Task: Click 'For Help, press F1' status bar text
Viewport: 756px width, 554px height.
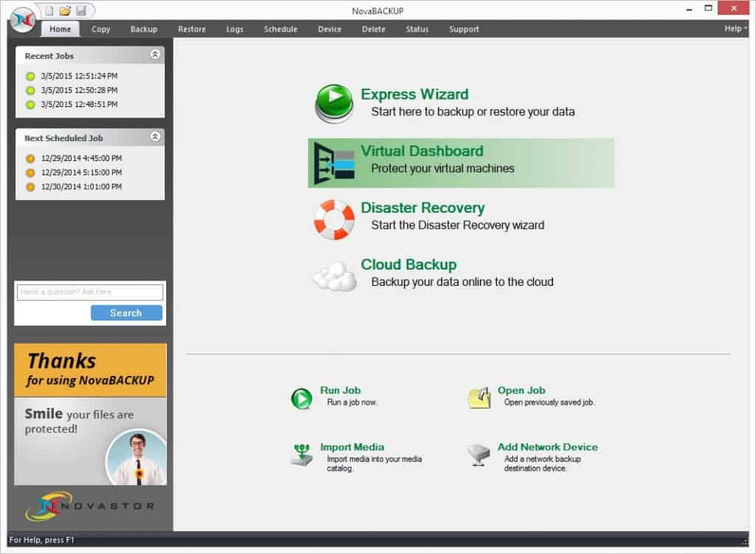Action: click(42, 540)
